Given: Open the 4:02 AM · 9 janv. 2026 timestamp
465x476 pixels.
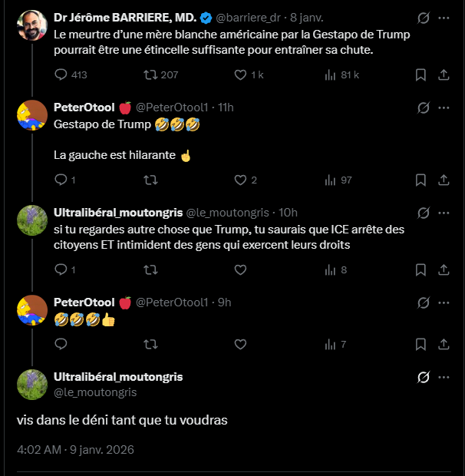Looking at the screenshot, I should pos(75,450).
